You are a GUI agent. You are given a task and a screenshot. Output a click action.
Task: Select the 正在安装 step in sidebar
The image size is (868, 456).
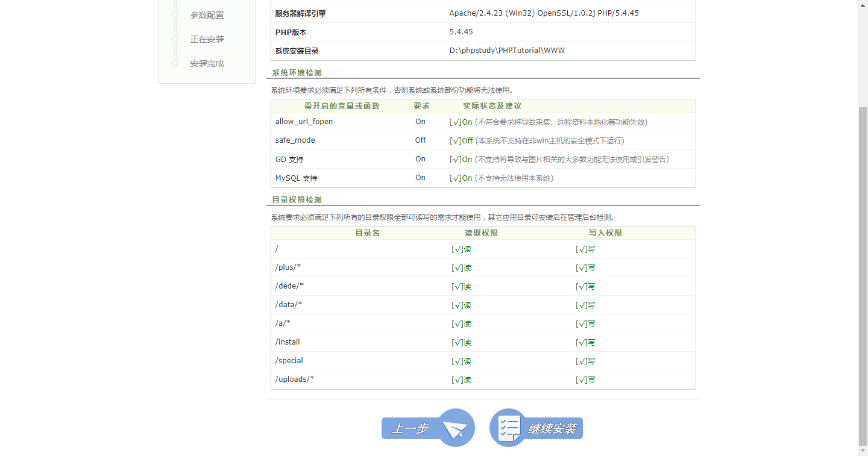pyautogui.click(x=207, y=39)
